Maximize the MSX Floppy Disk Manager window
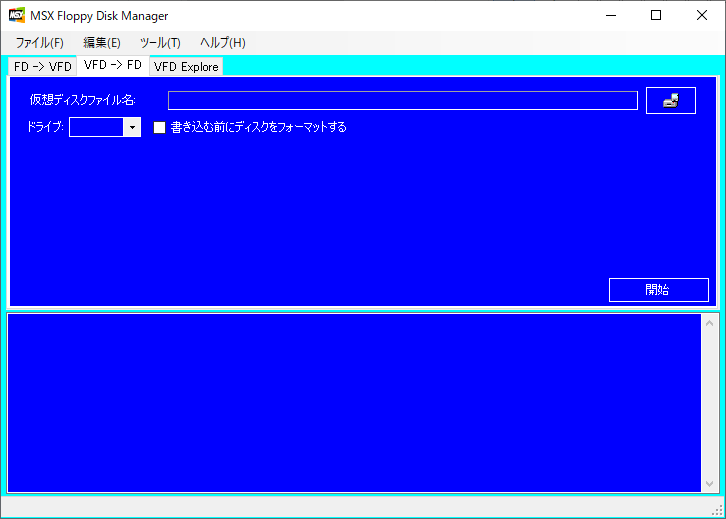Viewport: 726px width, 519px height. click(655, 15)
